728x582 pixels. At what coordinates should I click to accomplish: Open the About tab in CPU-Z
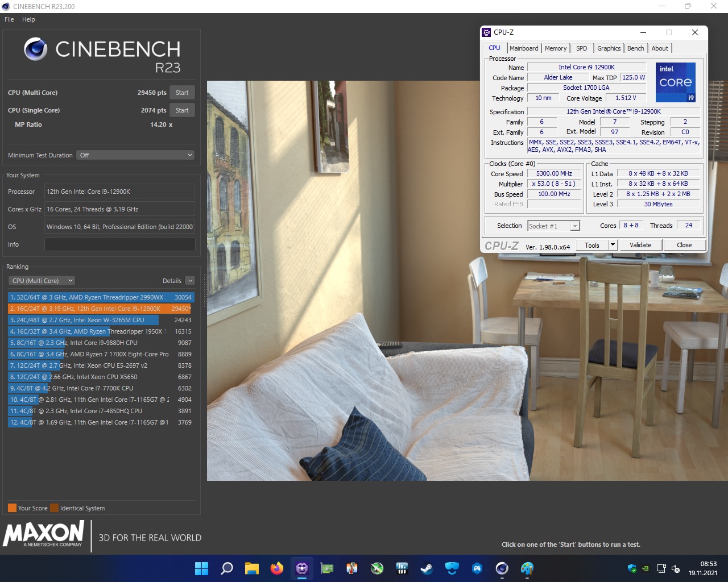(x=660, y=48)
